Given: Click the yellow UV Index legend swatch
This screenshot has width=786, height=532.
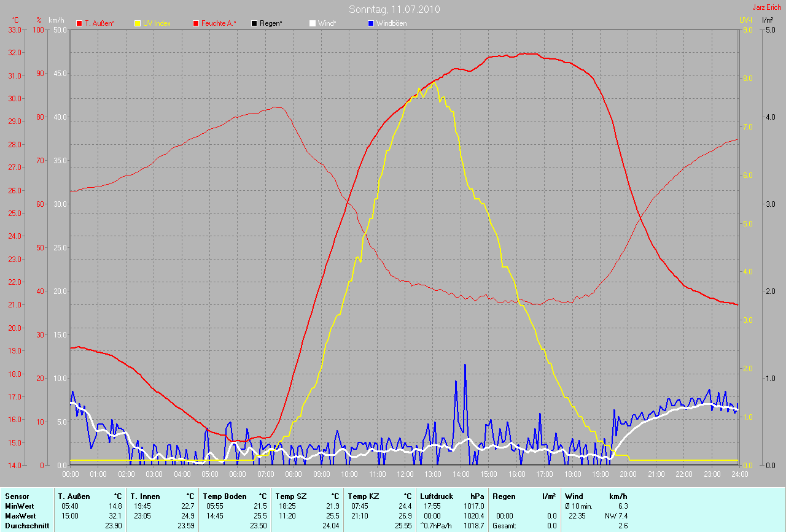Looking at the screenshot, I should (138, 23).
